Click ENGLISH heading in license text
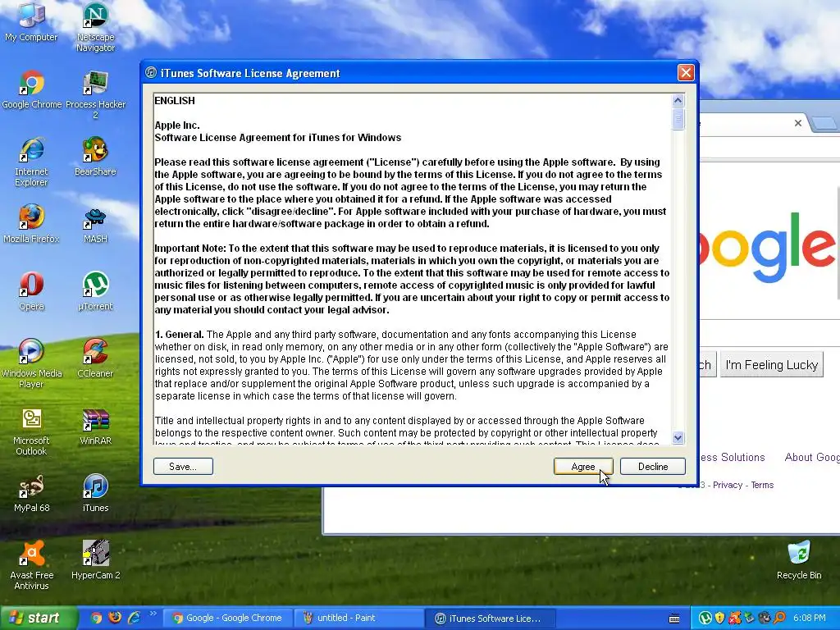This screenshot has height=630, width=840. coord(175,101)
